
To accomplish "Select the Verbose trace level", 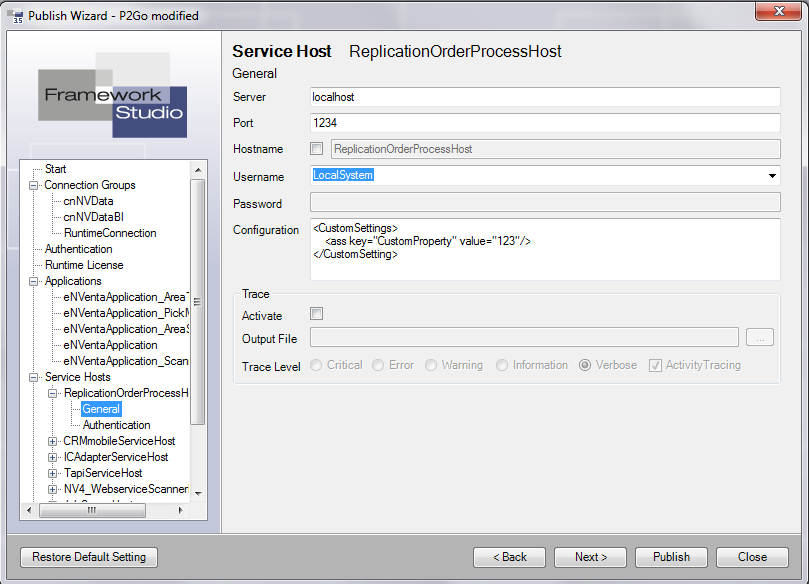I will 585,365.
